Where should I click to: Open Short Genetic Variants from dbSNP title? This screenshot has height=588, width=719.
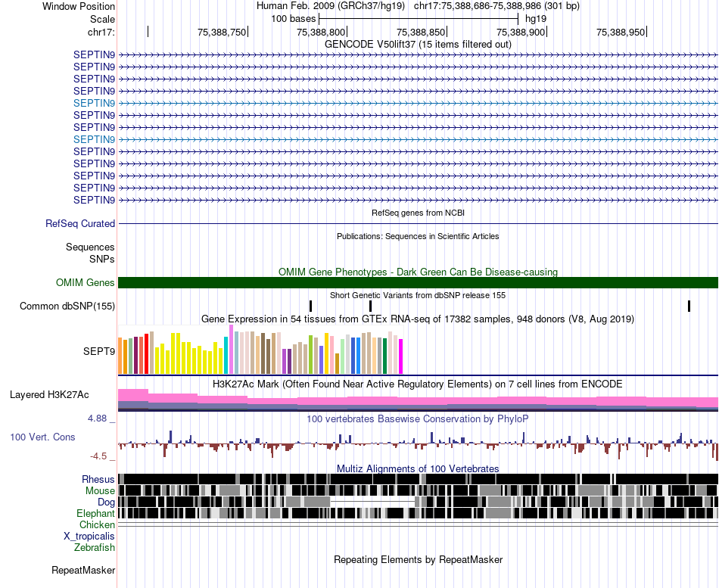(x=418, y=295)
